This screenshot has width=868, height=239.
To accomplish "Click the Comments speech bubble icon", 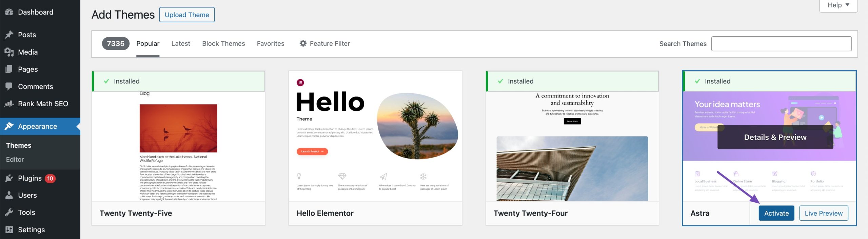I will 9,87.
